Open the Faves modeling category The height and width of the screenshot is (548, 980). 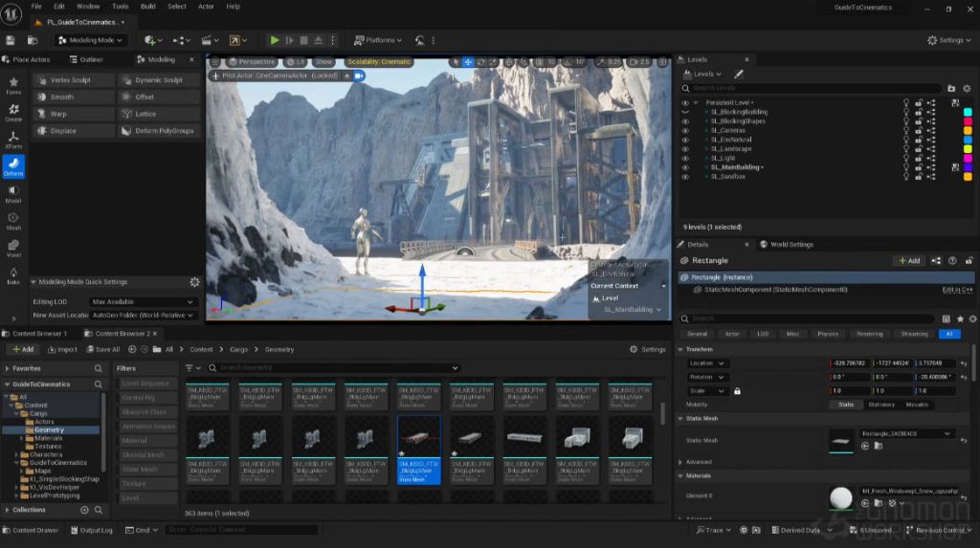coord(13,86)
